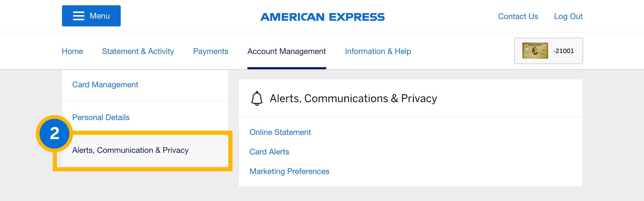This screenshot has width=644, height=201.
Task: Select the Account Management tab
Action: 286,51
